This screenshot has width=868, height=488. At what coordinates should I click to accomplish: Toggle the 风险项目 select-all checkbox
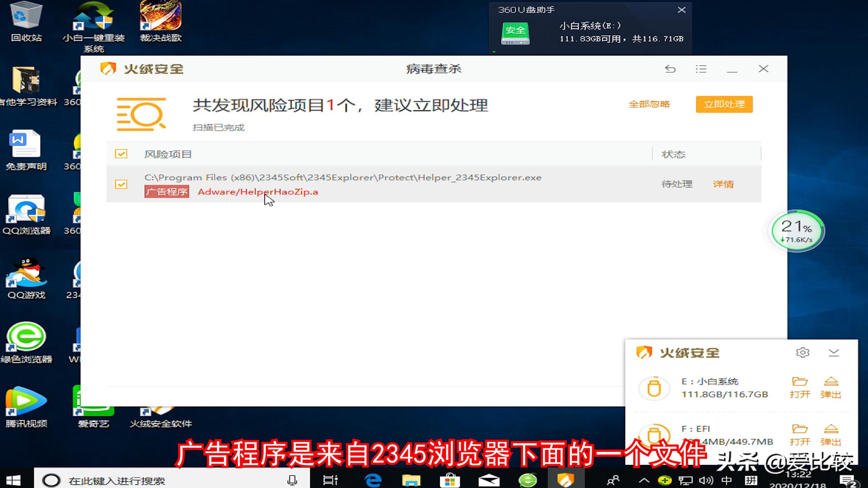[121, 154]
